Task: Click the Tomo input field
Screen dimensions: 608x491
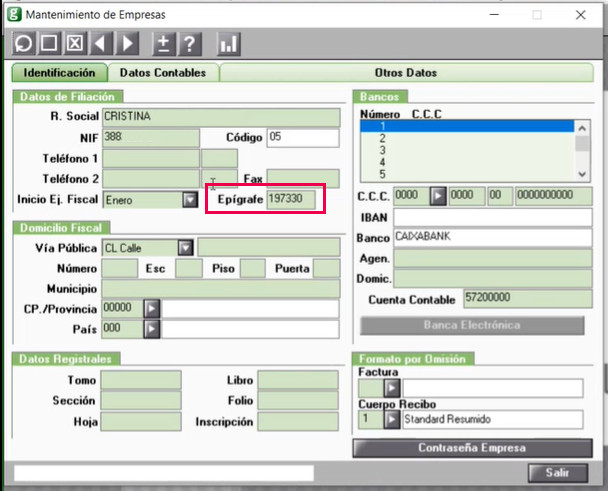Action: (x=141, y=380)
